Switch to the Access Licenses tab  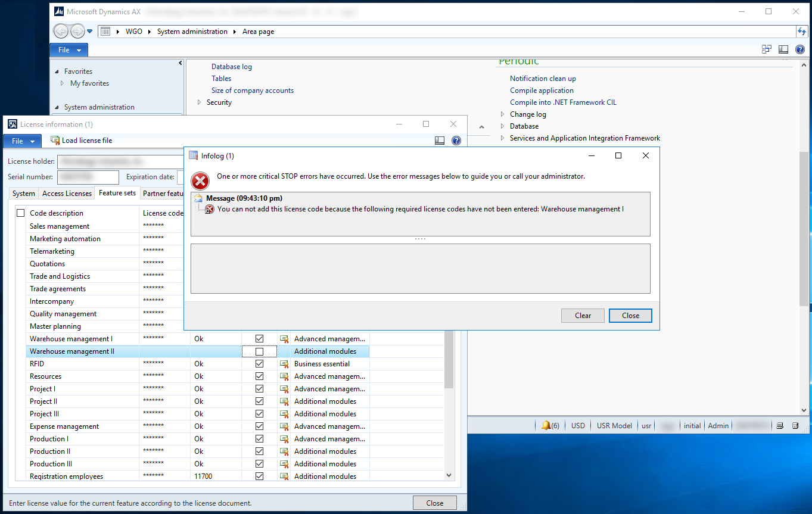pyautogui.click(x=67, y=194)
